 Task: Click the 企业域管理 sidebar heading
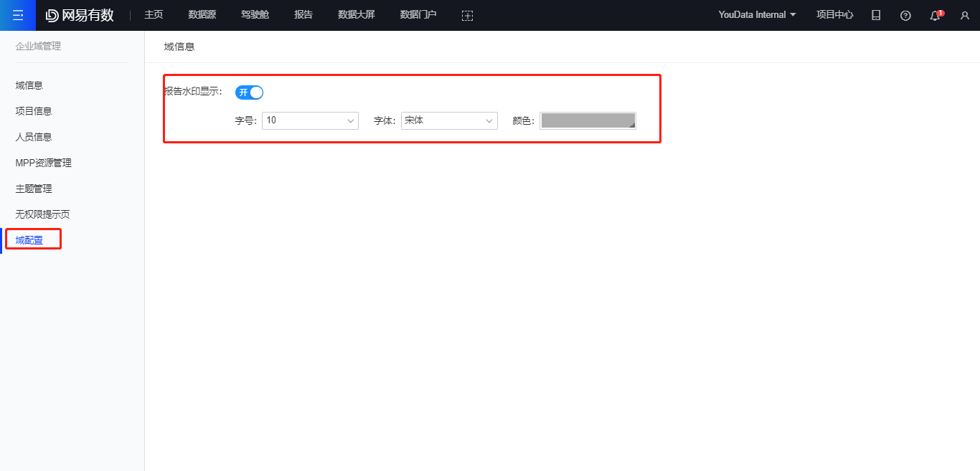click(x=39, y=47)
